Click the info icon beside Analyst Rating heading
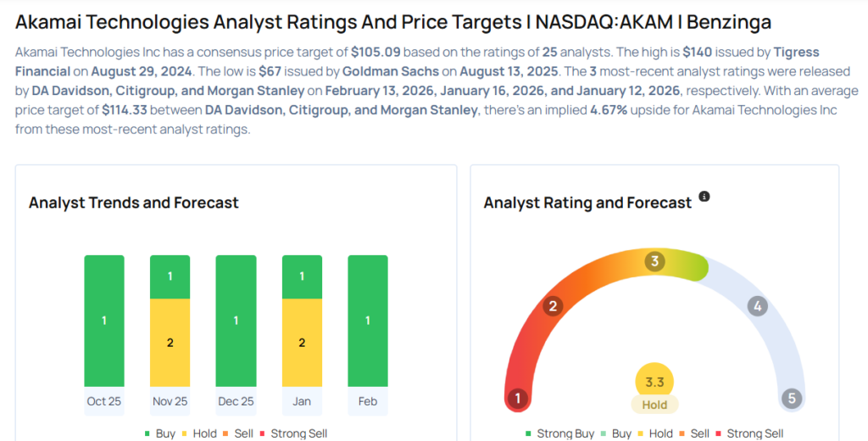 [x=704, y=197]
